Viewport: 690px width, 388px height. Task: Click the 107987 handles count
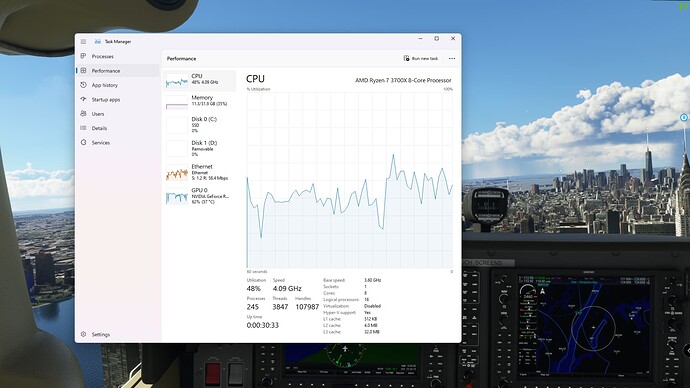tap(307, 307)
